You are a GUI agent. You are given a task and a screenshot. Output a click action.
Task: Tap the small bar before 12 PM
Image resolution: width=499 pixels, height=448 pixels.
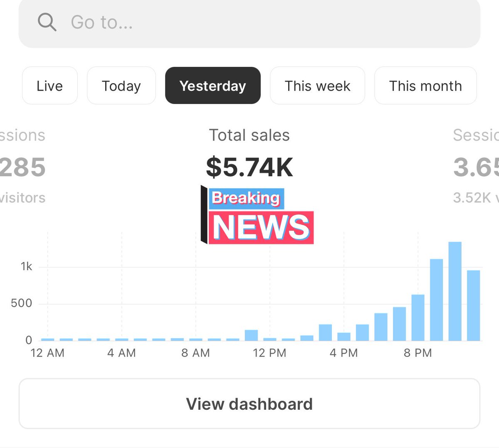251,335
